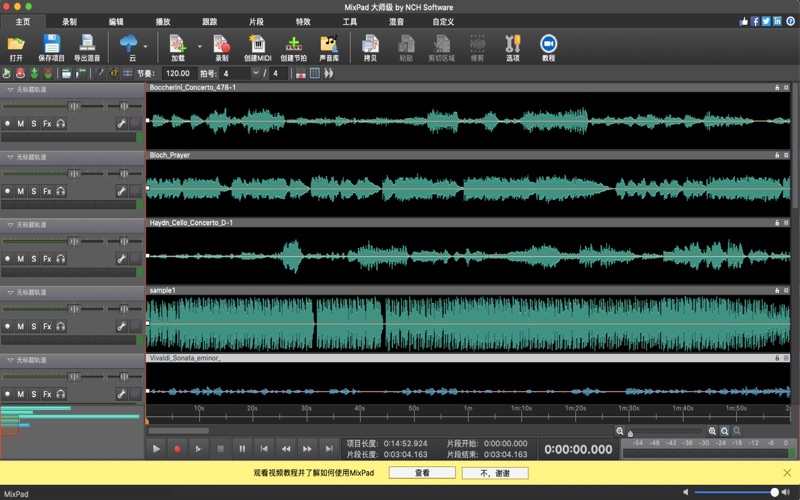This screenshot has width=800, height=500.
Task: Switch to the 特效 (Effects) tab
Action: [303, 20]
